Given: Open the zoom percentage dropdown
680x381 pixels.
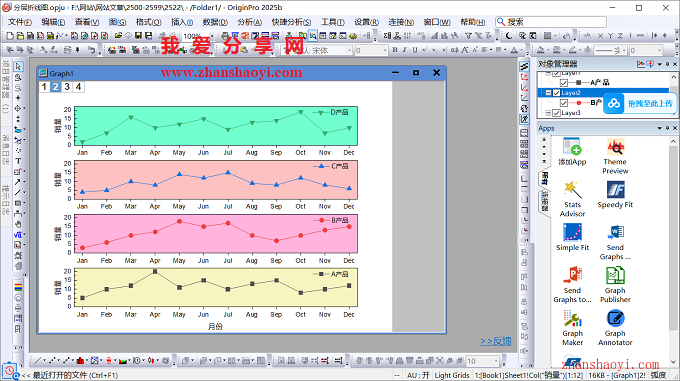Looking at the screenshot, I should pos(212,36).
